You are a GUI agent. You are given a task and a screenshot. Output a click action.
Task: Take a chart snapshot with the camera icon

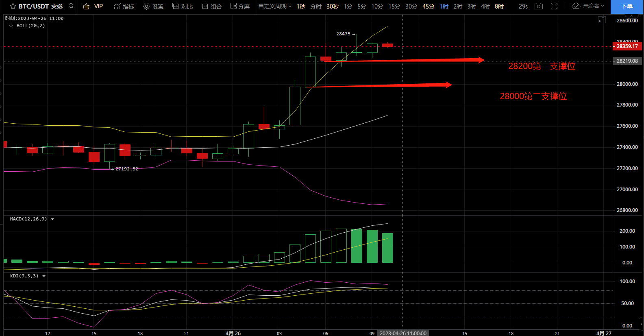pos(539,7)
